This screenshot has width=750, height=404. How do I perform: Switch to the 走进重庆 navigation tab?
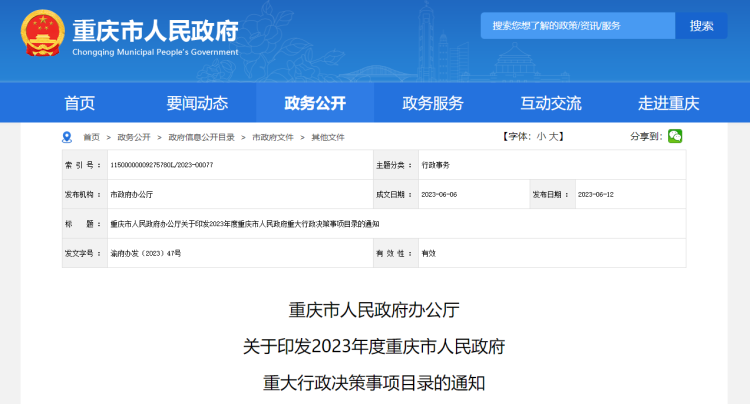(669, 103)
